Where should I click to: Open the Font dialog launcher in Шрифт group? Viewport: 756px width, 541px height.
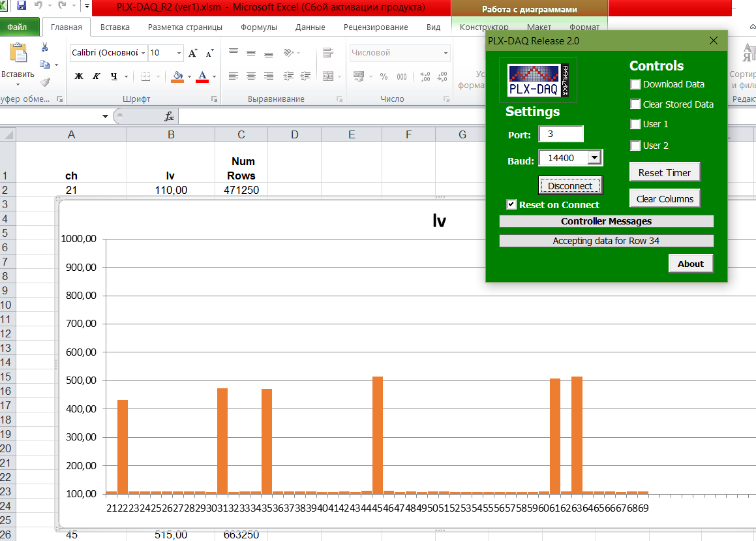(213, 99)
